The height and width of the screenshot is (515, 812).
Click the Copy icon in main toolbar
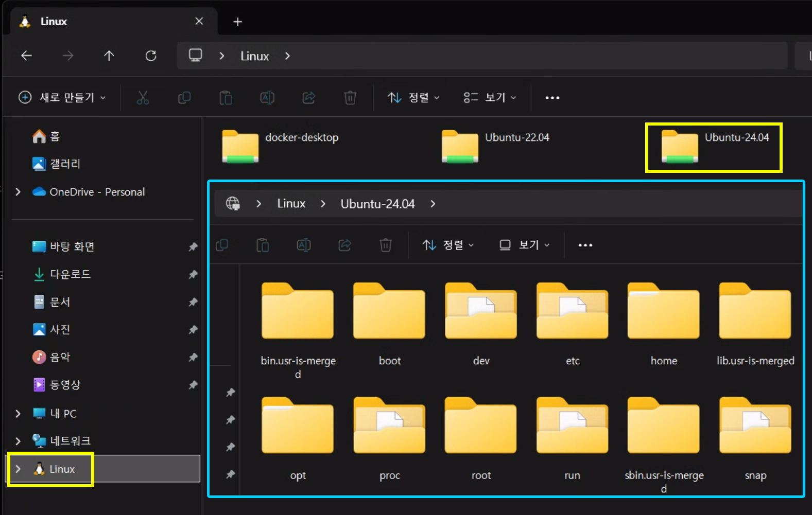point(184,97)
